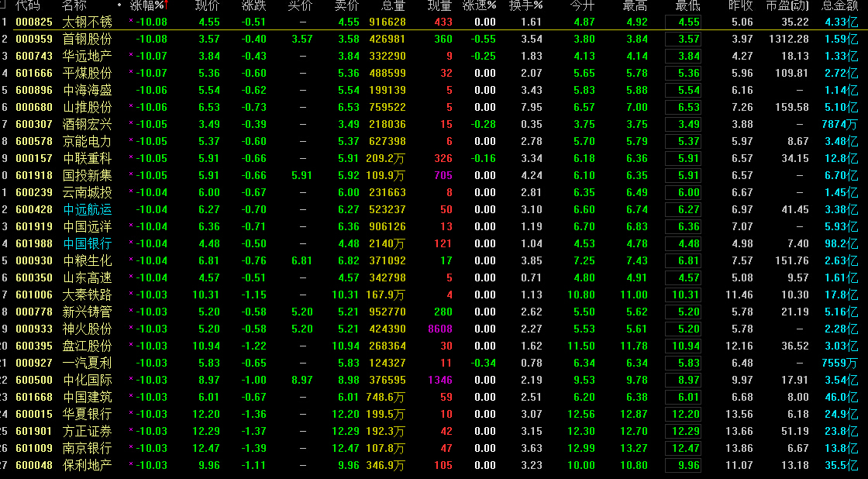This screenshot has height=479, width=868.
Task: Click the small dot marker before 涨幅% header
Action: tap(119, 5)
